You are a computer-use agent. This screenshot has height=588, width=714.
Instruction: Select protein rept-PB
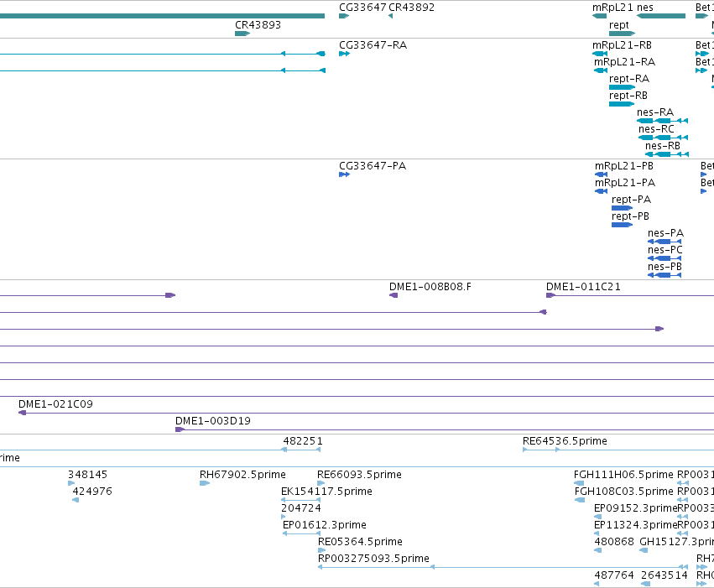[630, 216]
